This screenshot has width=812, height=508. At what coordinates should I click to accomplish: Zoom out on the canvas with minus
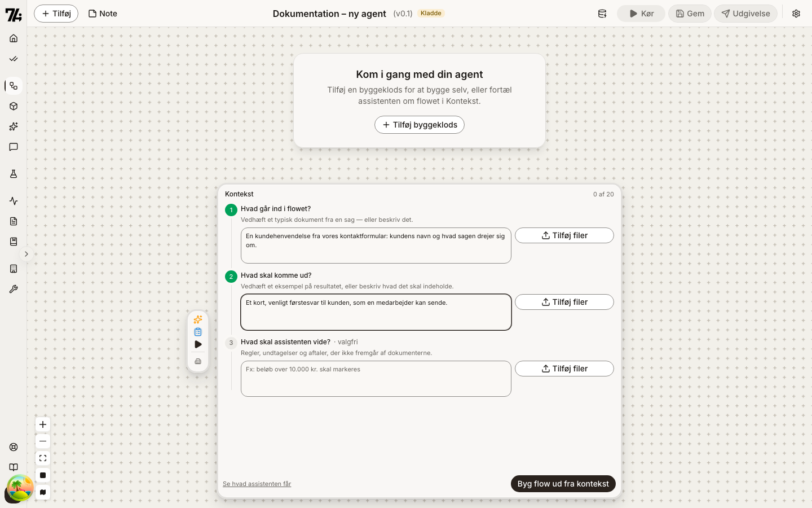pyautogui.click(x=43, y=441)
